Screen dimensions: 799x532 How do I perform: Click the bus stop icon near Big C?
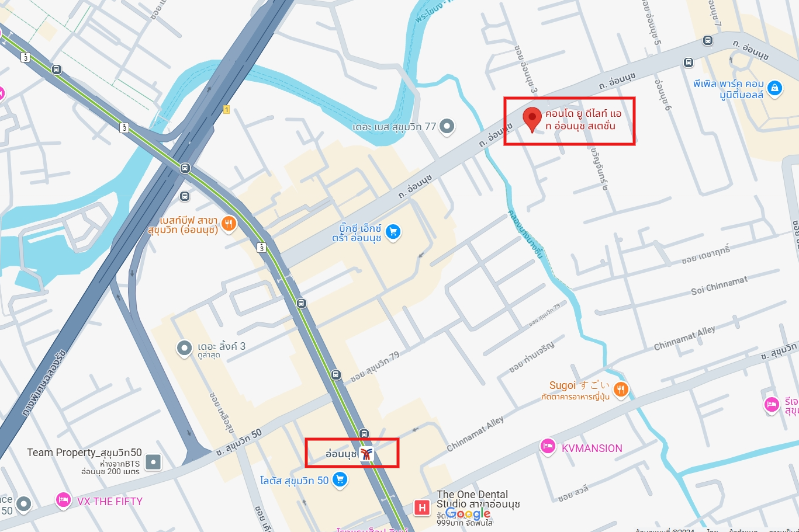tap(301, 303)
